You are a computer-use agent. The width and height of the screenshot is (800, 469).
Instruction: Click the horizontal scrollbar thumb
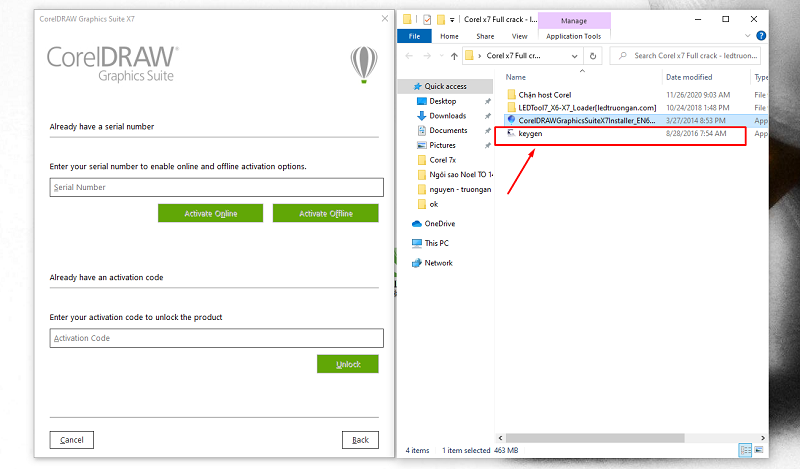click(595, 438)
